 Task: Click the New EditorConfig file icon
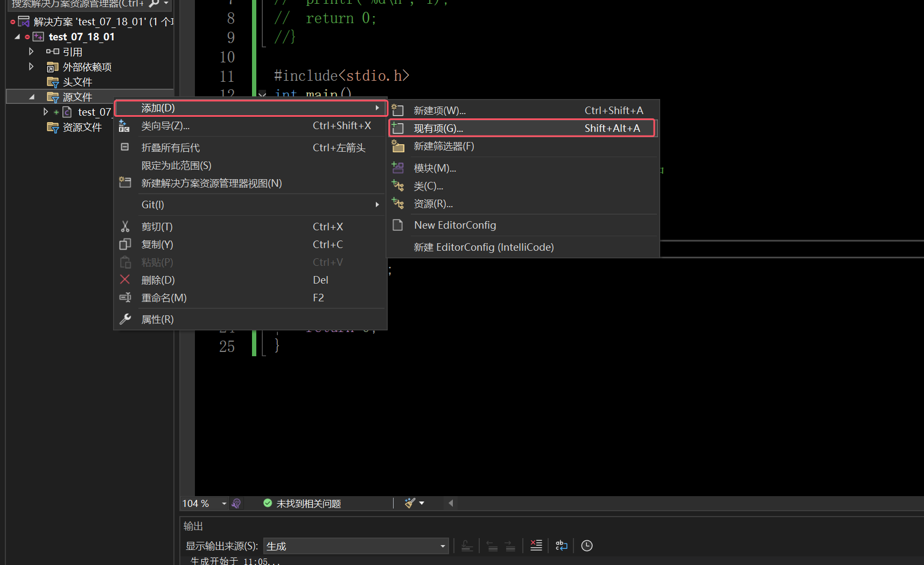point(398,225)
